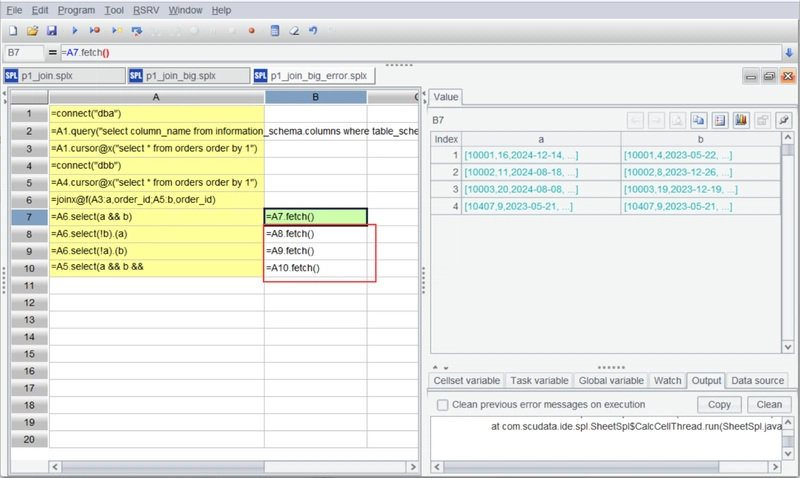The height and width of the screenshot is (478, 800).
Task: Click the blue Run arrow icon
Action: click(74, 31)
